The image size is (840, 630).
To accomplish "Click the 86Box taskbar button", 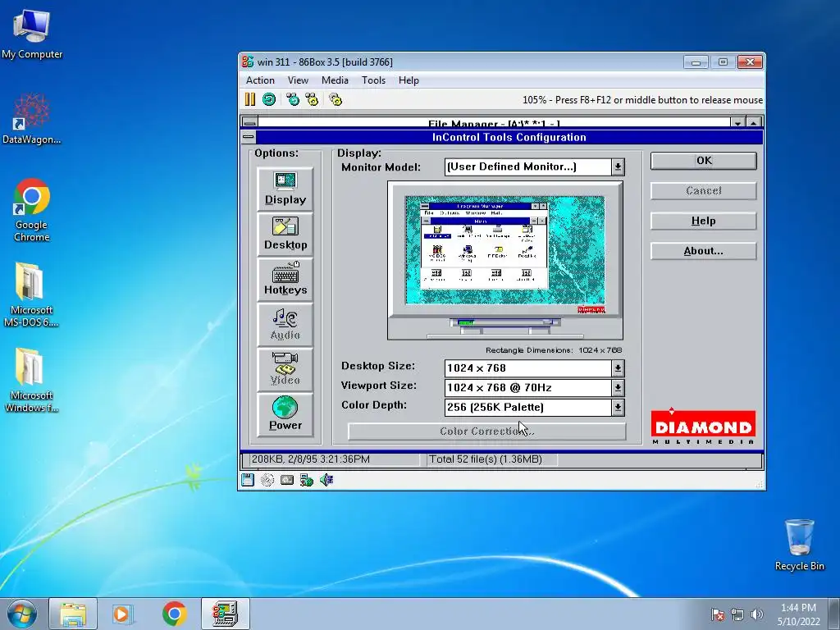I will 225,614.
